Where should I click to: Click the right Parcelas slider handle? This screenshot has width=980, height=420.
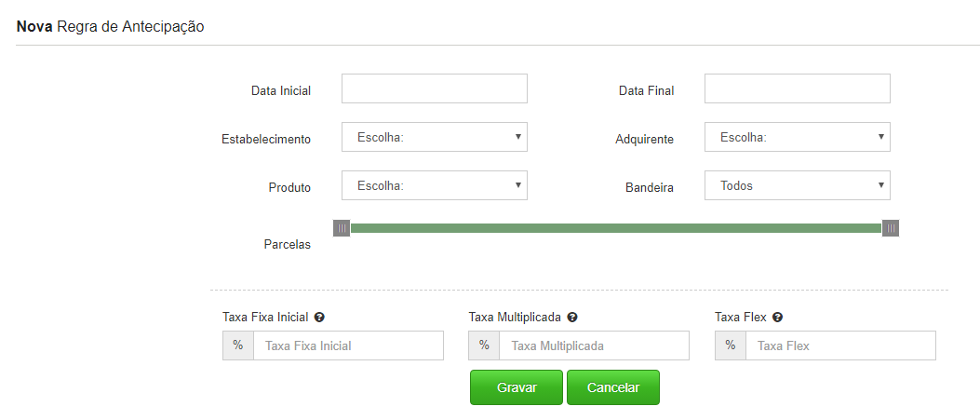891,228
